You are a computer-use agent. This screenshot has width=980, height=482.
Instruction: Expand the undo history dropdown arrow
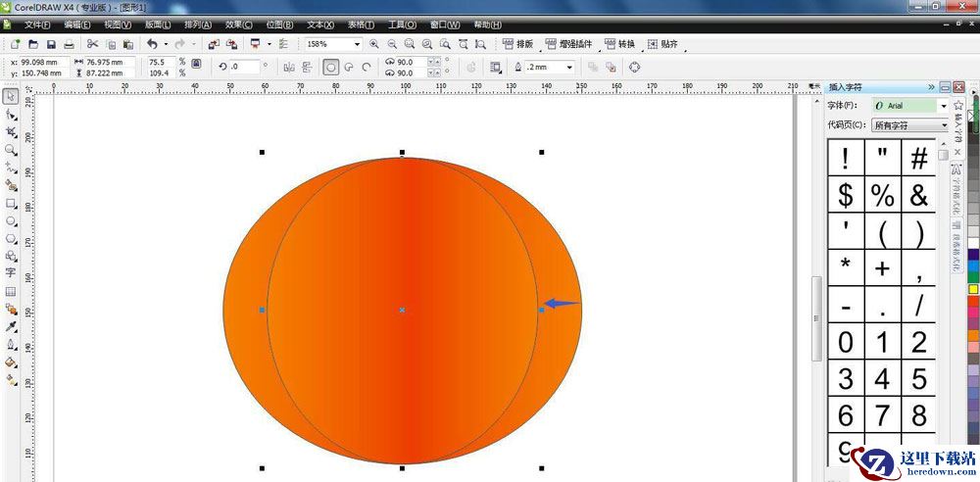[x=167, y=44]
